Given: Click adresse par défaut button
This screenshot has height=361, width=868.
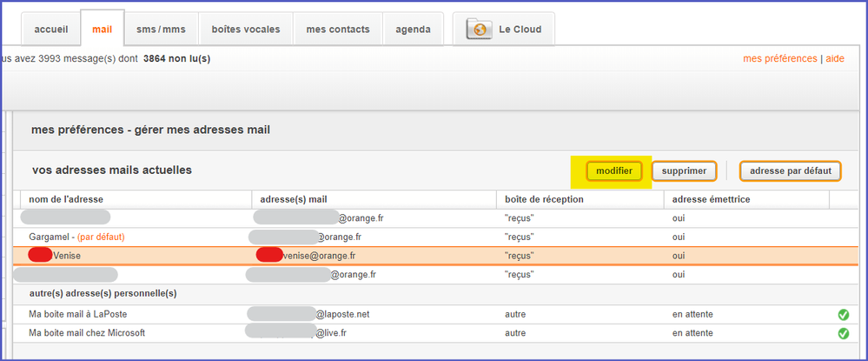Looking at the screenshot, I should (x=791, y=171).
